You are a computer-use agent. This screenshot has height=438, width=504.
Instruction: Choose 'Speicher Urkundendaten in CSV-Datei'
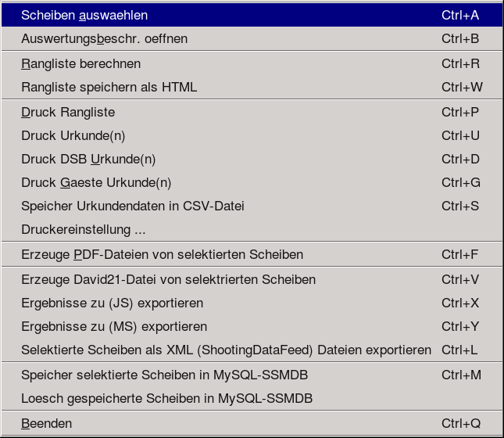tap(133, 206)
